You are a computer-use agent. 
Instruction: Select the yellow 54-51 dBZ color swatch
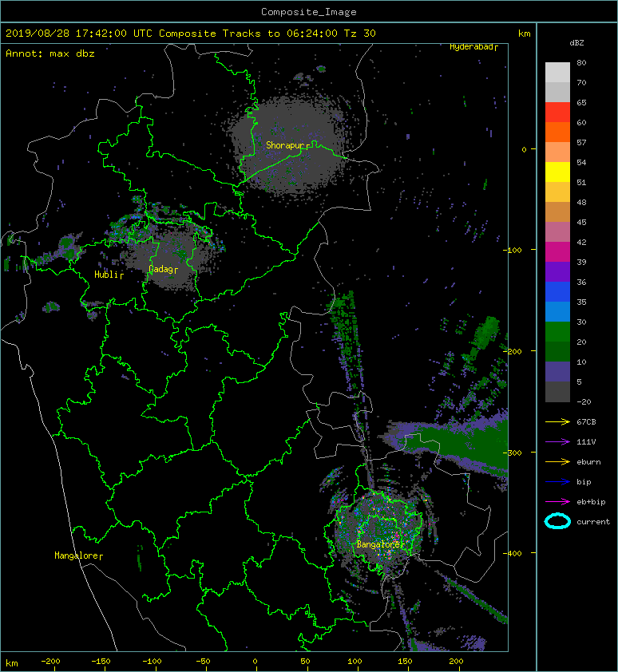(557, 172)
